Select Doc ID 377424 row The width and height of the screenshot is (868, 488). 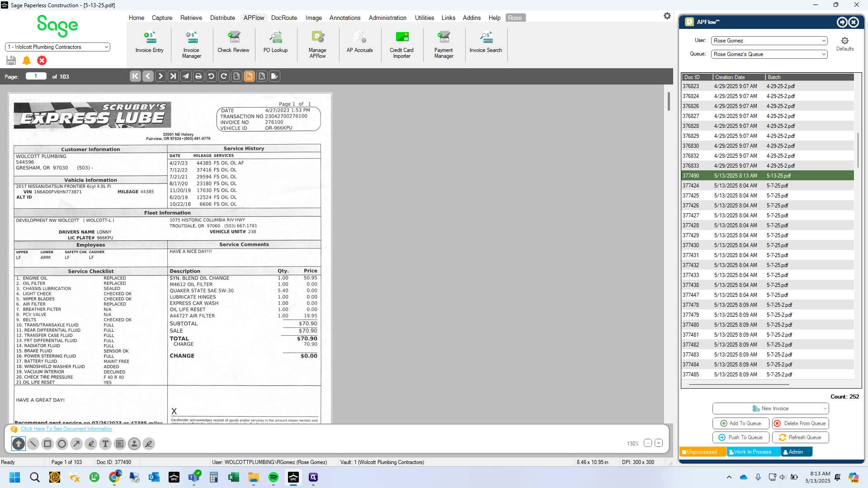[x=768, y=186]
